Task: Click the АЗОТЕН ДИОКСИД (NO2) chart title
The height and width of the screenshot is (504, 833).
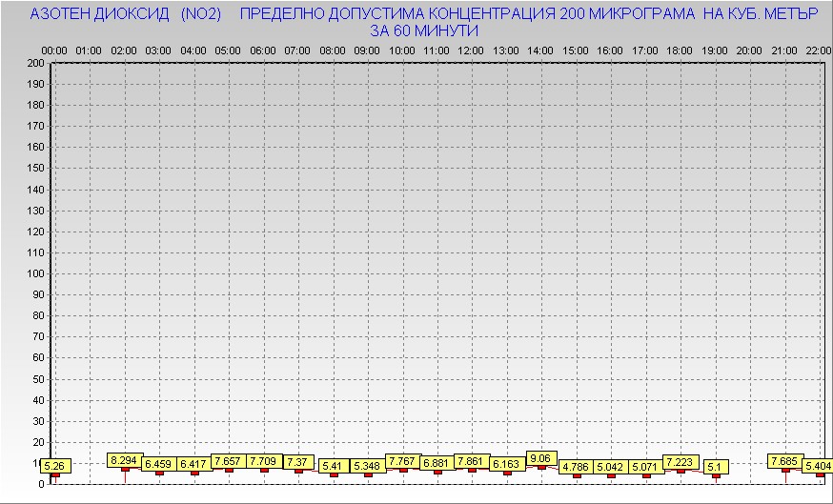Action: [x=126, y=14]
